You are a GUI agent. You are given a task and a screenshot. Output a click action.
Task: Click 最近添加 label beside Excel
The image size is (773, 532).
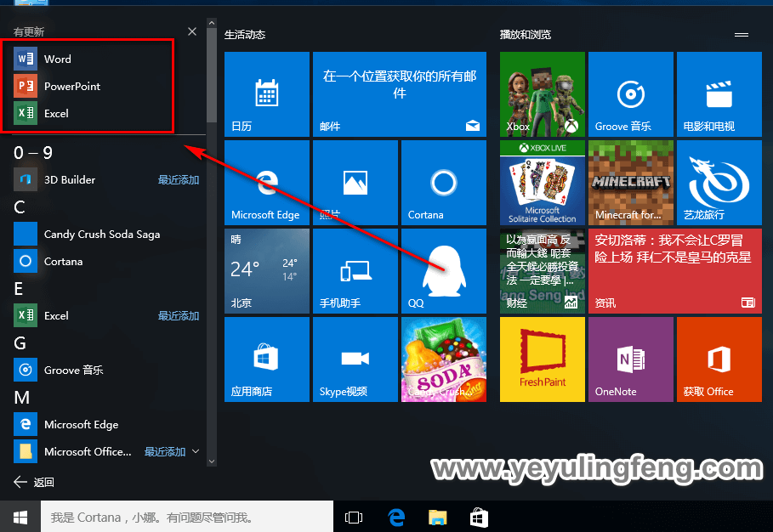click(179, 316)
